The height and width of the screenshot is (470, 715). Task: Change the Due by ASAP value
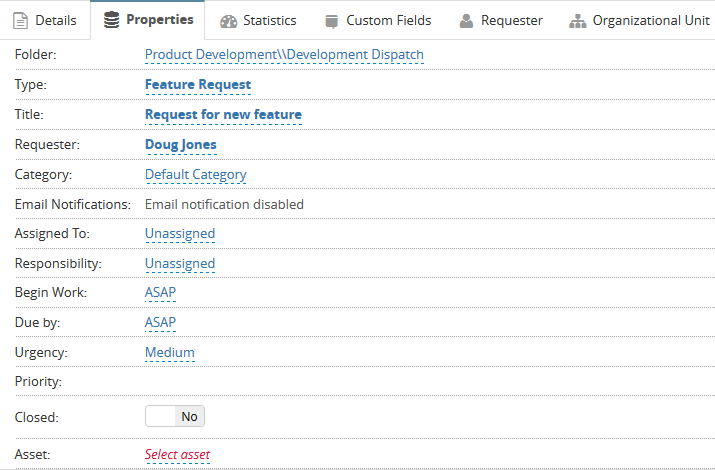click(x=160, y=323)
